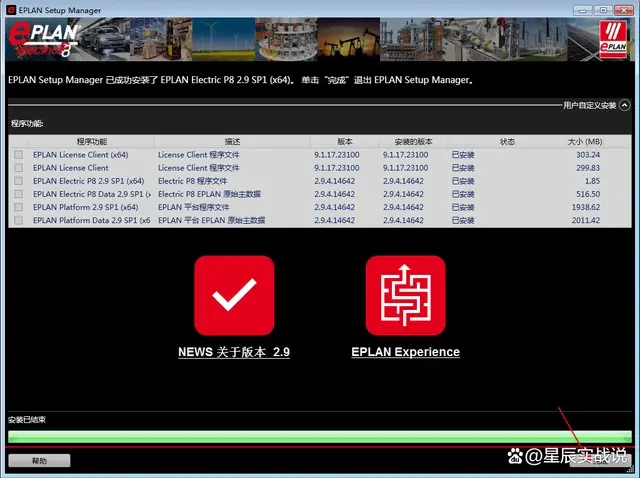Click the oil pump sunset banner image

click(x=349, y=40)
